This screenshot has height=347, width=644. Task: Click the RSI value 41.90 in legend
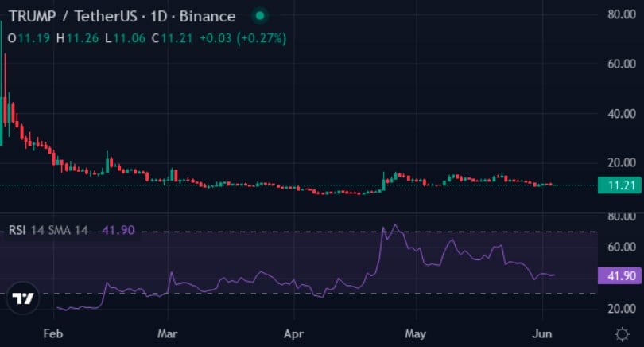click(x=118, y=230)
